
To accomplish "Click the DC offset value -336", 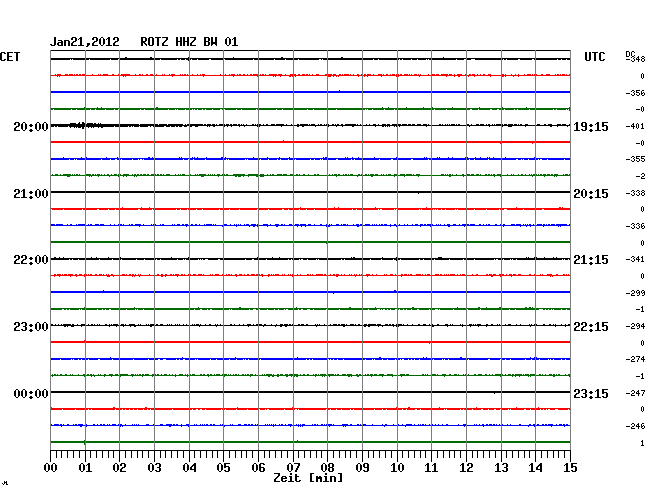I will tap(636, 226).
